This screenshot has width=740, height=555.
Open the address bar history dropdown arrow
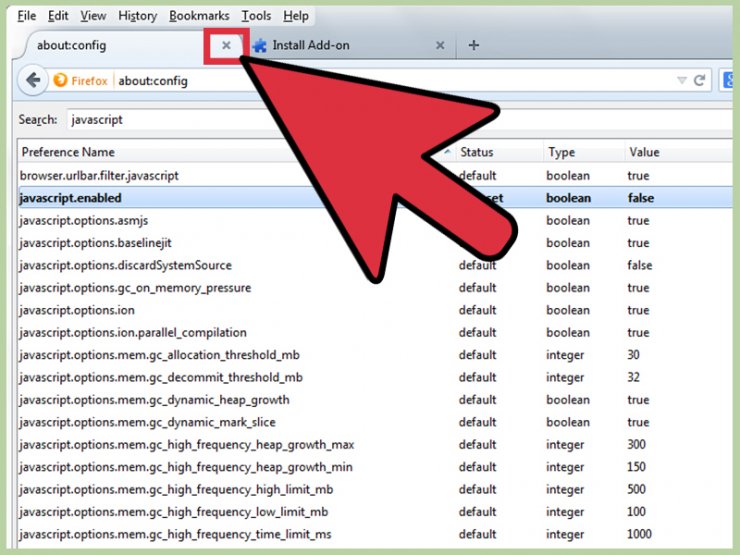tap(681, 80)
